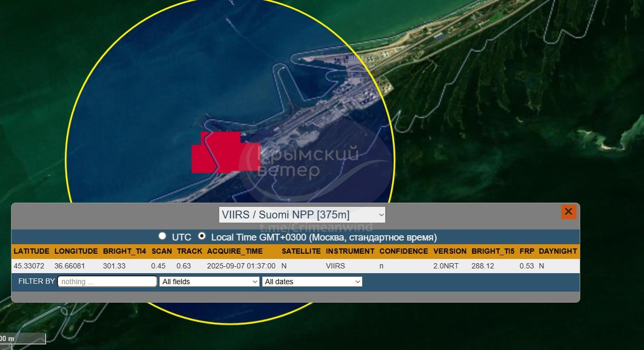
Task: Select the BRIGHT_TI5 value 288.12
Action: [x=483, y=266]
